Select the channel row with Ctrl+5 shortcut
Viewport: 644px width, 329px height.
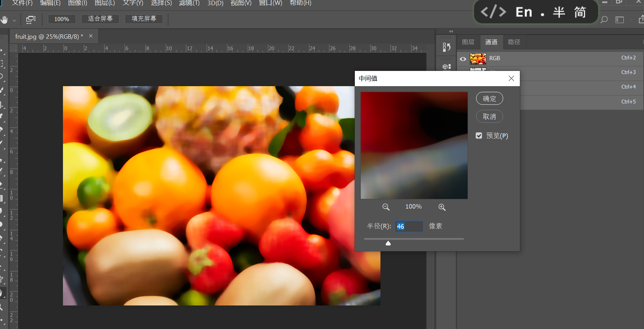click(581, 103)
